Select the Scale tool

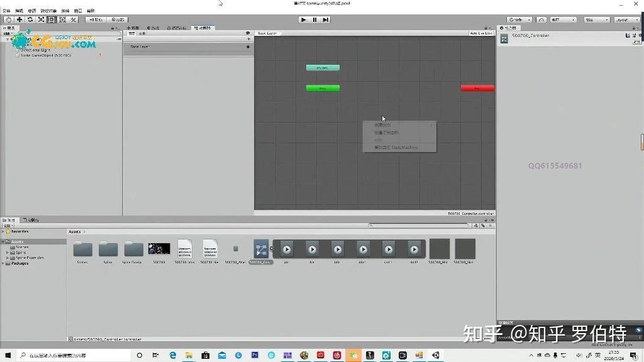pyautogui.click(x=41, y=19)
